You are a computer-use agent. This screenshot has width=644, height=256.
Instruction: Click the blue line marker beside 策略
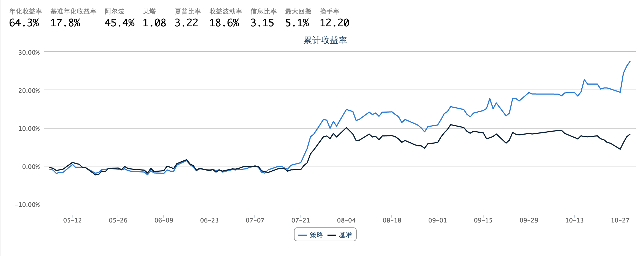(302, 235)
